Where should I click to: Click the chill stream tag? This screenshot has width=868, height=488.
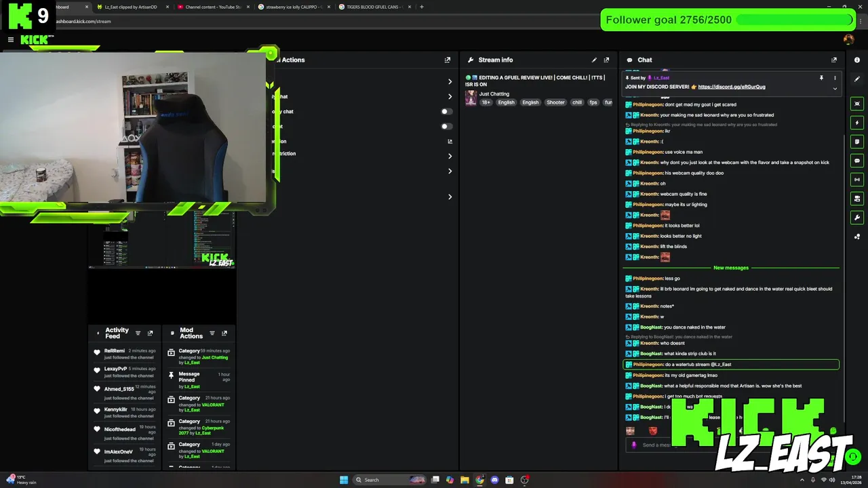point(576,102)
